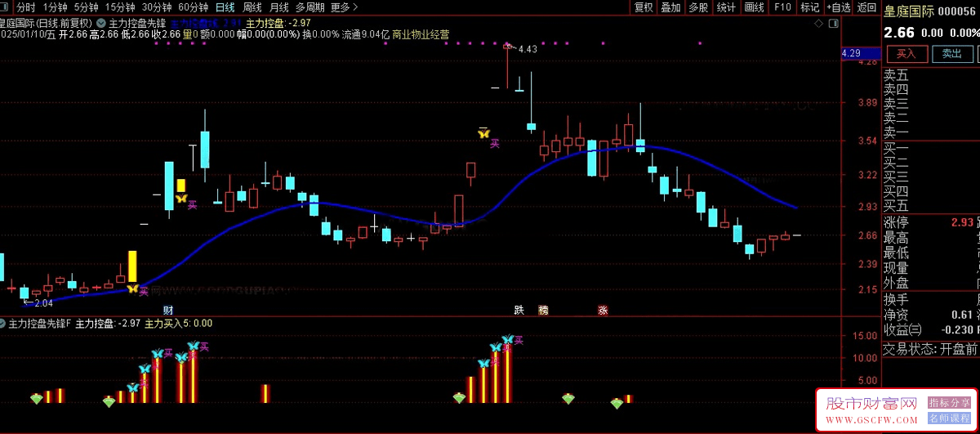Click the 指标分享 button in banner
Viewport: 980px width, 434px height.
point(949,402)
